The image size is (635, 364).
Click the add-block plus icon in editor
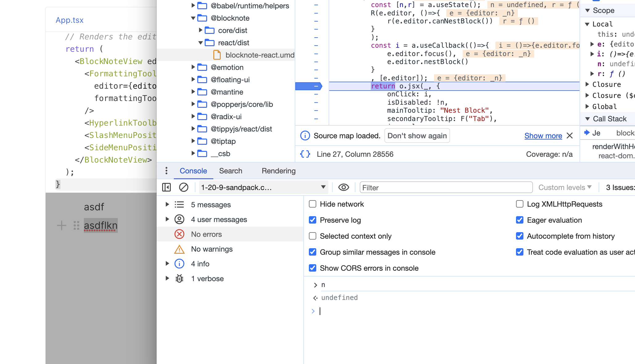point(61,225)
